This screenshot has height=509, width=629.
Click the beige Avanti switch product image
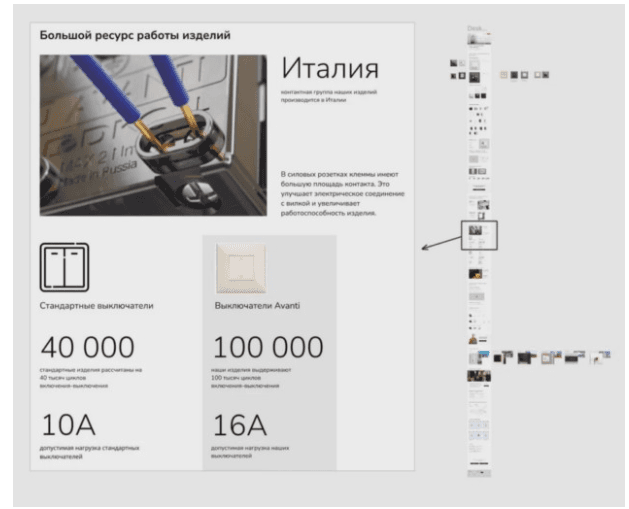[x=241, y=268]
